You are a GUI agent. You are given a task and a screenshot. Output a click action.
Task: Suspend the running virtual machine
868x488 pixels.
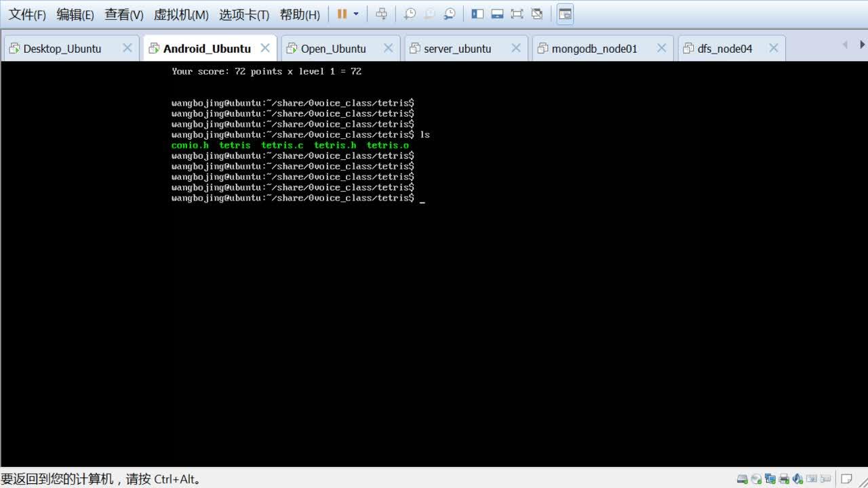pyautogui.click(x=341, y=14)
